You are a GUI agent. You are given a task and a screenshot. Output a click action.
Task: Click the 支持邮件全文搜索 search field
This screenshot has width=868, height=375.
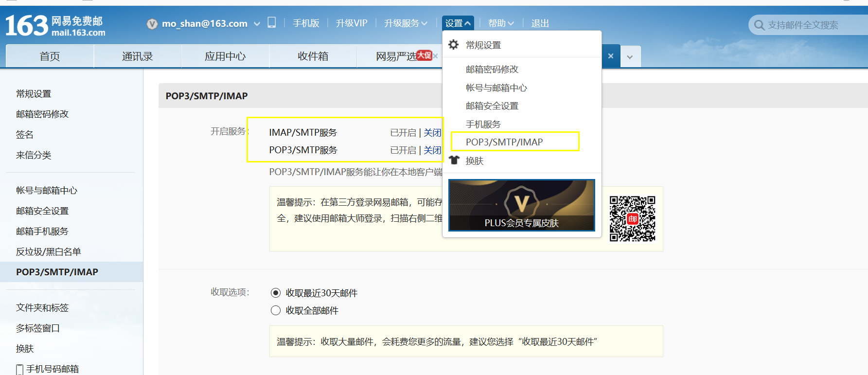point(807,25)
